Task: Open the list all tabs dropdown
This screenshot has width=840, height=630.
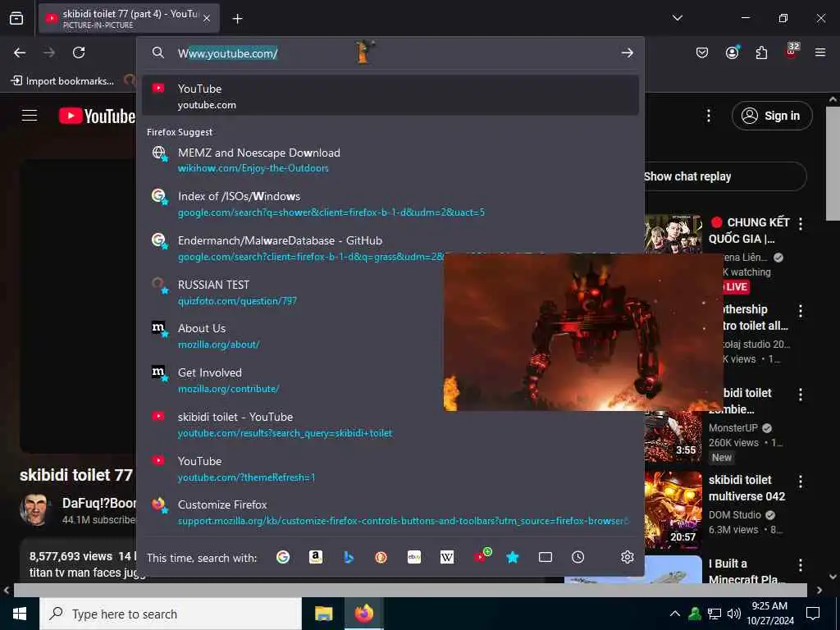Action: (x=677, y=18)
